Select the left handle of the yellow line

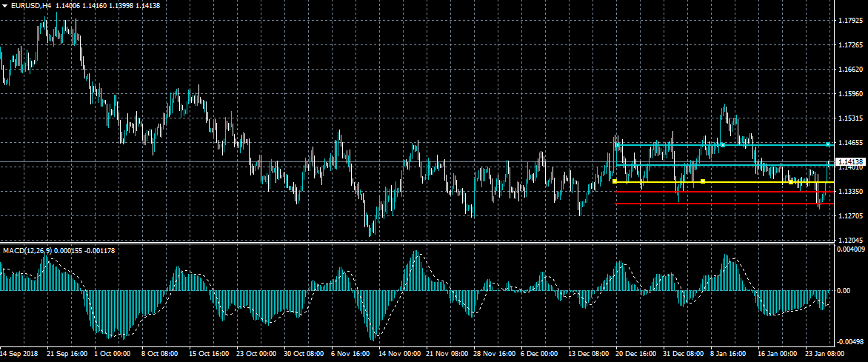point(615,181)
